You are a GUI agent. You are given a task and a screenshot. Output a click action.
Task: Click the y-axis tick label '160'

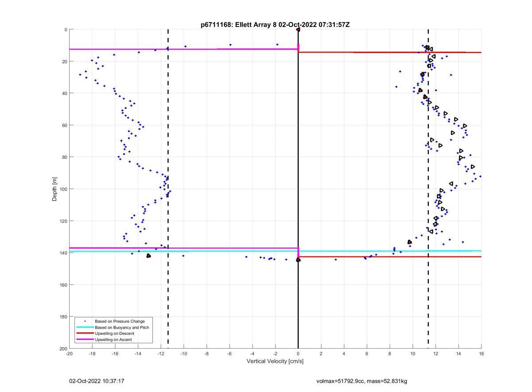click(63, 285)
